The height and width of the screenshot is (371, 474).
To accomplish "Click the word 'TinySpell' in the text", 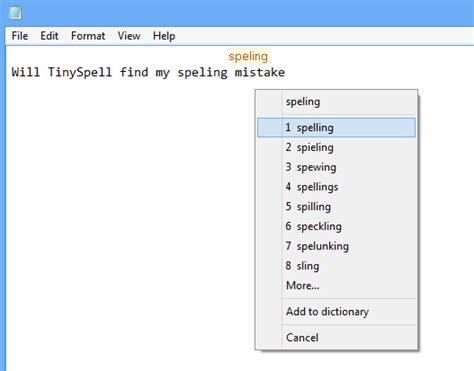I will click(80, 72).
